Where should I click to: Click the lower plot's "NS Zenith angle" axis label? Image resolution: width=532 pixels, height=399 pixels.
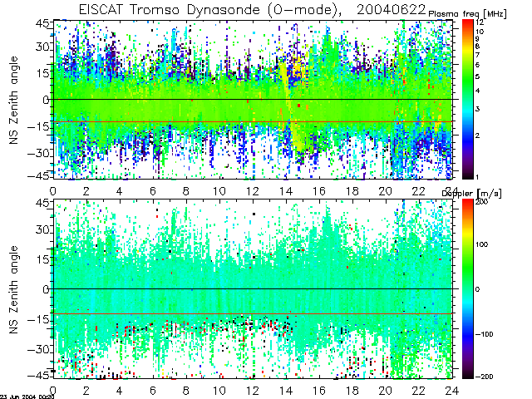(13, 289)
